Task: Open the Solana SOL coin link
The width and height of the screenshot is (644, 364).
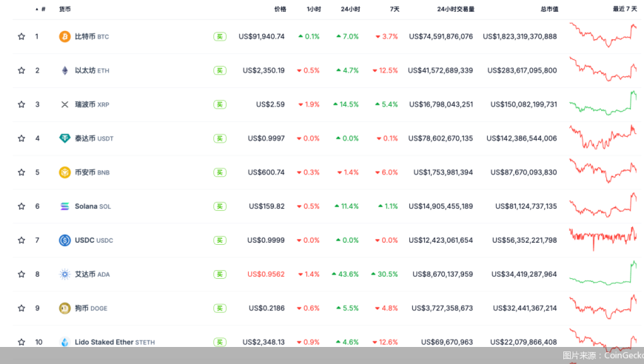Action: [93, 206]
